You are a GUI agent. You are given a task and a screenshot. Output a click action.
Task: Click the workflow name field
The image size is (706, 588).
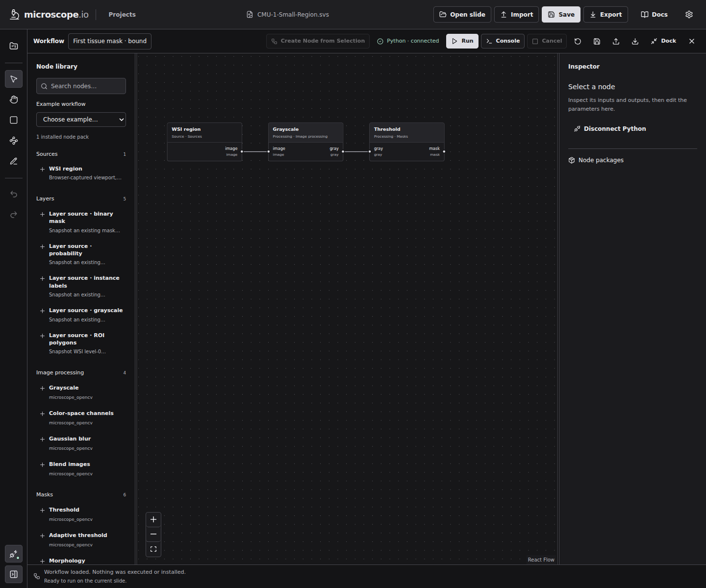coord(110,41)
